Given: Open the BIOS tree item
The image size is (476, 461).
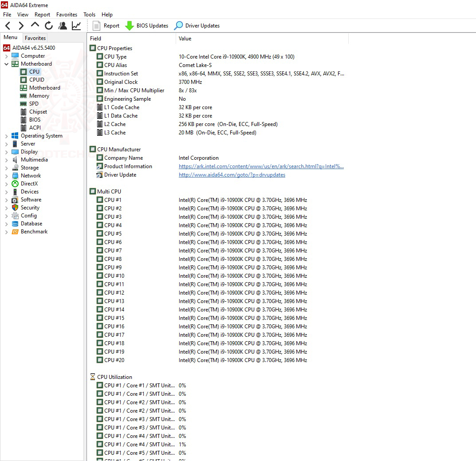Looking at the screenshot, I should click(30, 120).
